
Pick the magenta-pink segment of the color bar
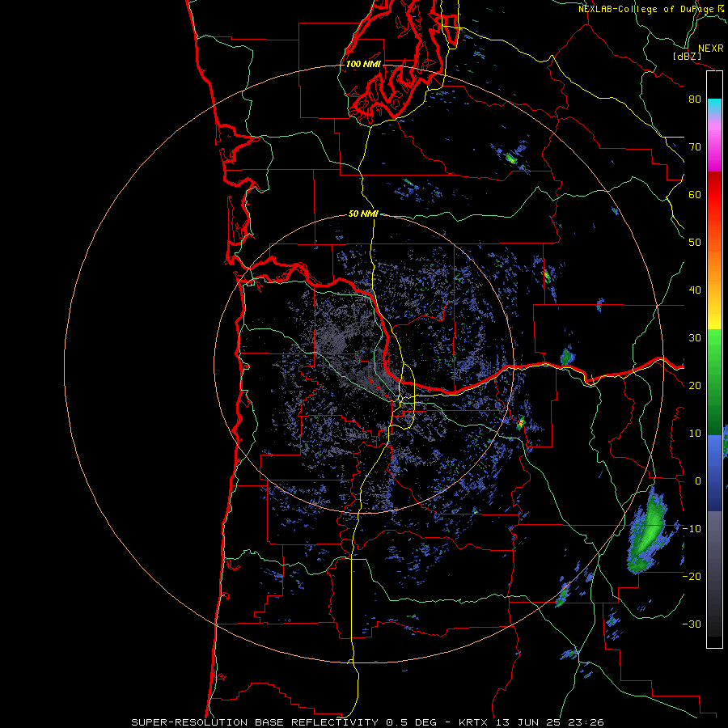714,144
